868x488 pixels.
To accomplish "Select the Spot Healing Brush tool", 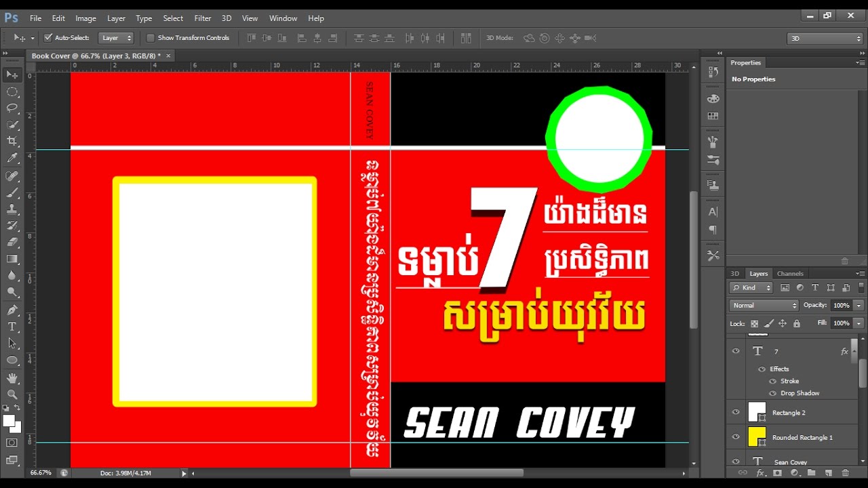I will pos(12,176).
